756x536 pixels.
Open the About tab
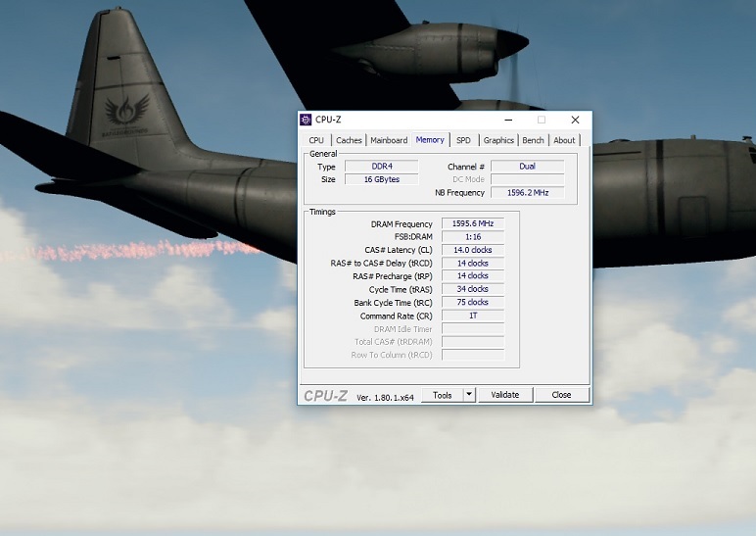pos(564,140)
